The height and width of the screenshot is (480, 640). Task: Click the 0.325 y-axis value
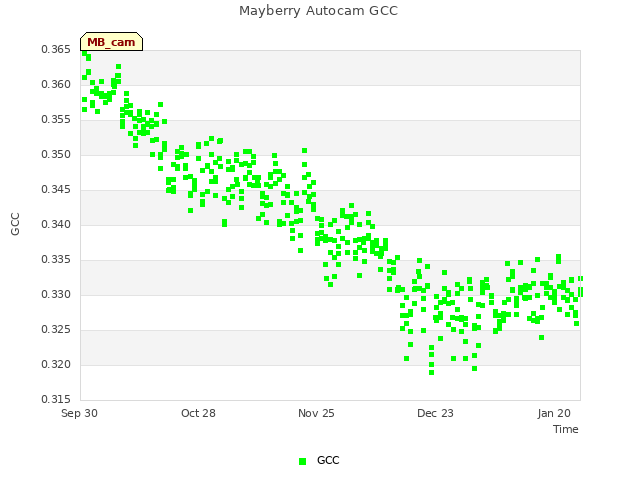click(x=56, y=329)
